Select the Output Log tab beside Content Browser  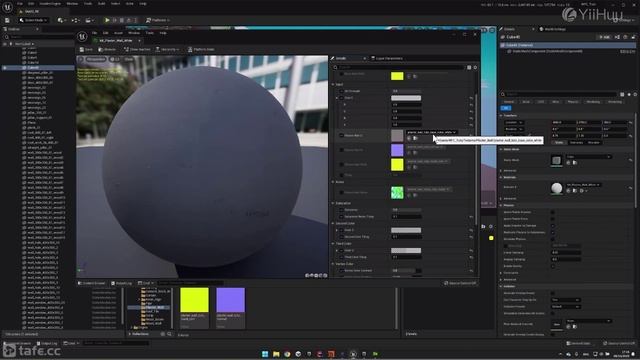pyautogui.click(x=121, y=283)
